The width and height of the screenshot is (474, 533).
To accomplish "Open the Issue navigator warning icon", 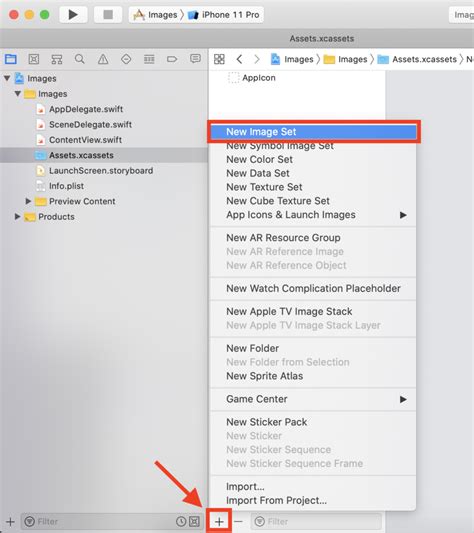I will (x=103, y=59).
